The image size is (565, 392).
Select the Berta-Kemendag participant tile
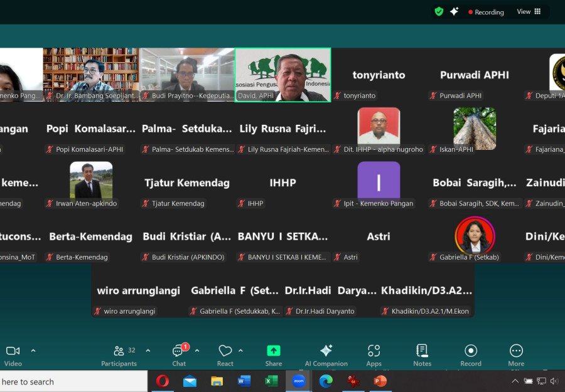point(91,236)
